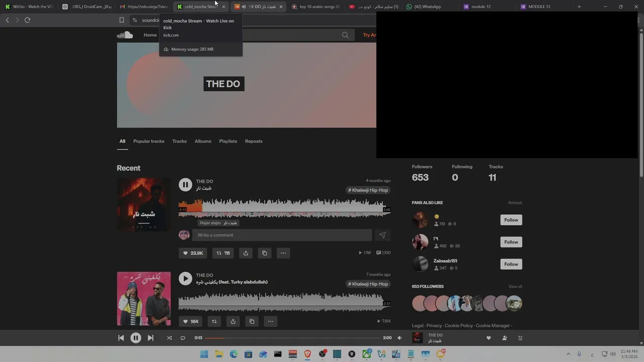Viewport: 644px width, 362px height.
Task: Open a new browser tab
Action: tap(579, 7)
